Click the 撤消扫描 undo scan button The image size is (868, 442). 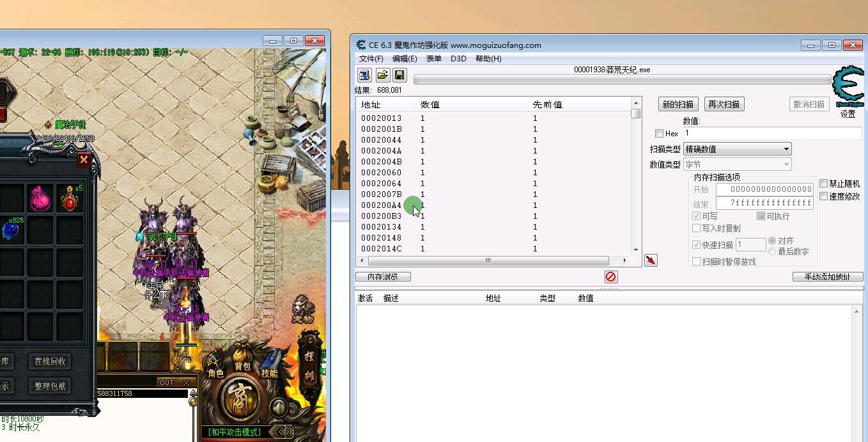[x=809, y=104]
